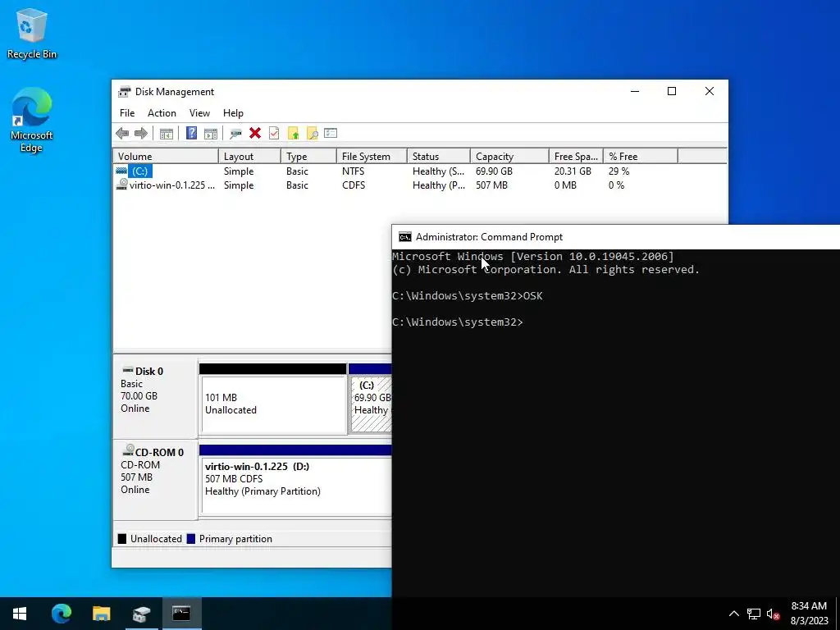Launch Microsoft Edge from the taskbar
The image size is (840, 630).
(x=61, y=614)
